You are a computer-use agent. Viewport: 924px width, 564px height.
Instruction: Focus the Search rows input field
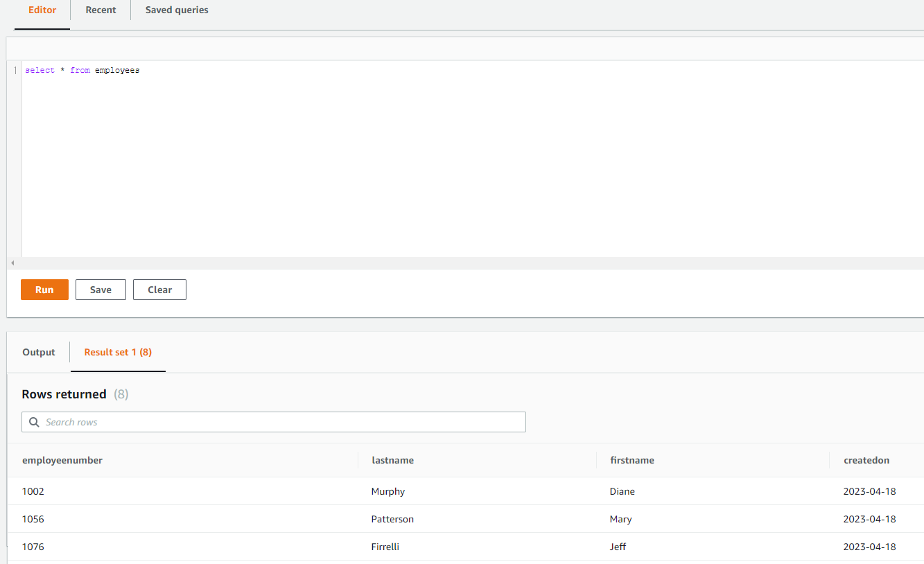point(274,422)
